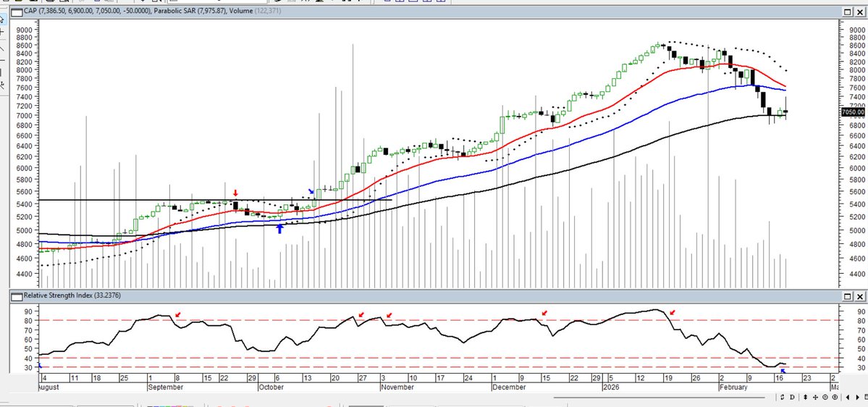Click the small blue arrow near October 13

(x=311, y=191)
